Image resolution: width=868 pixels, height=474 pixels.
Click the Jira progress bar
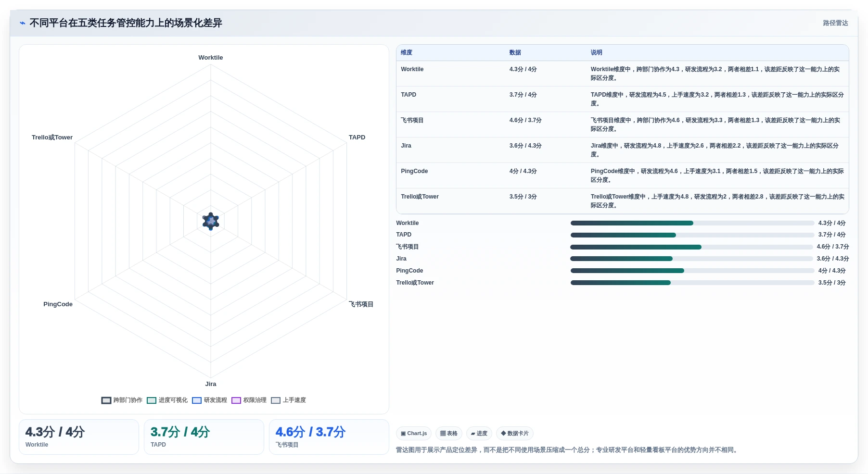691,259
